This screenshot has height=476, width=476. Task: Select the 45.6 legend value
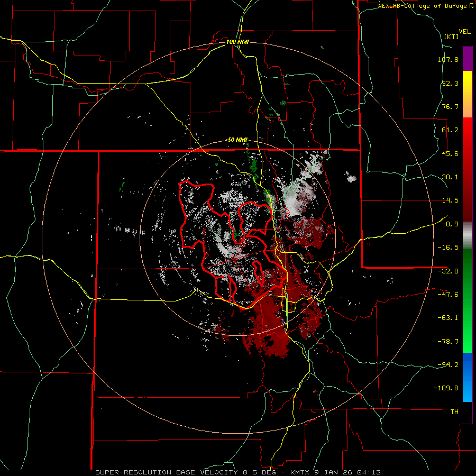[450, 153]
